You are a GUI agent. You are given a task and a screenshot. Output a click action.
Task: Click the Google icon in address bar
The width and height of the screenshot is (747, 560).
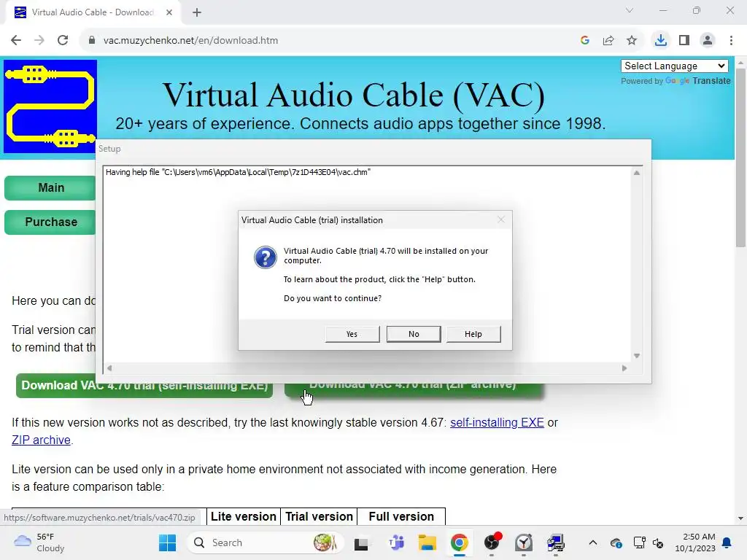coord(585,41)
